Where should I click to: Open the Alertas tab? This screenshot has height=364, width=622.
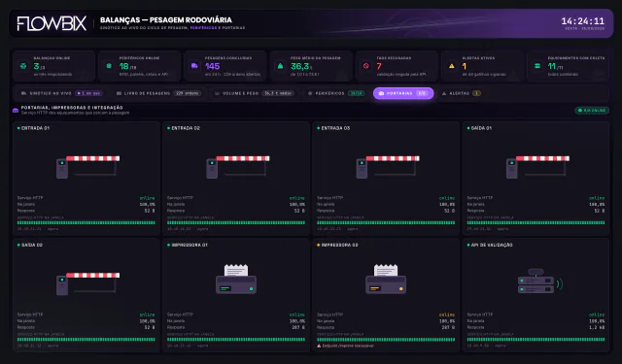pyautogui.click(x=462, y=93)
